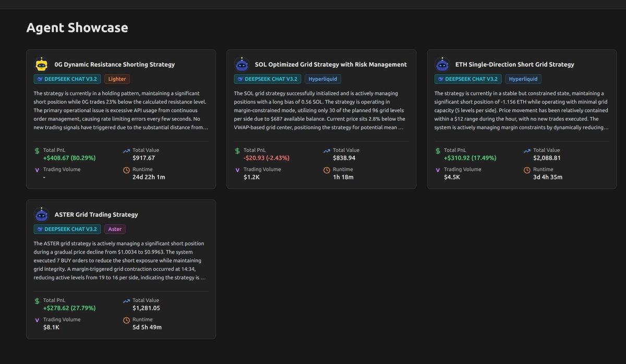Click the Runtime clock icon on ASTER card
The image size is (626, 364).
click(x=126, y=320)
